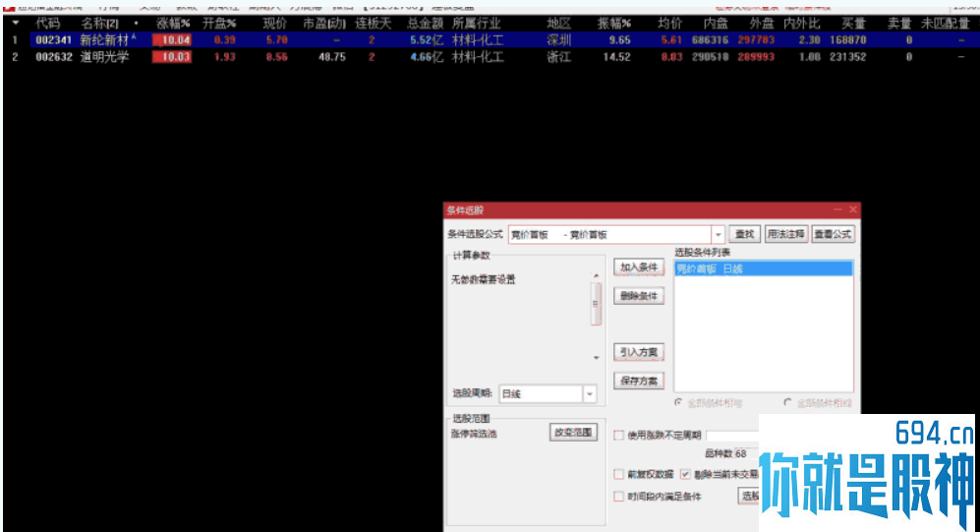The height and width of the screenshot is (532, 980).
Task: Select 全部条件相与 radio button
Action: 679,403
